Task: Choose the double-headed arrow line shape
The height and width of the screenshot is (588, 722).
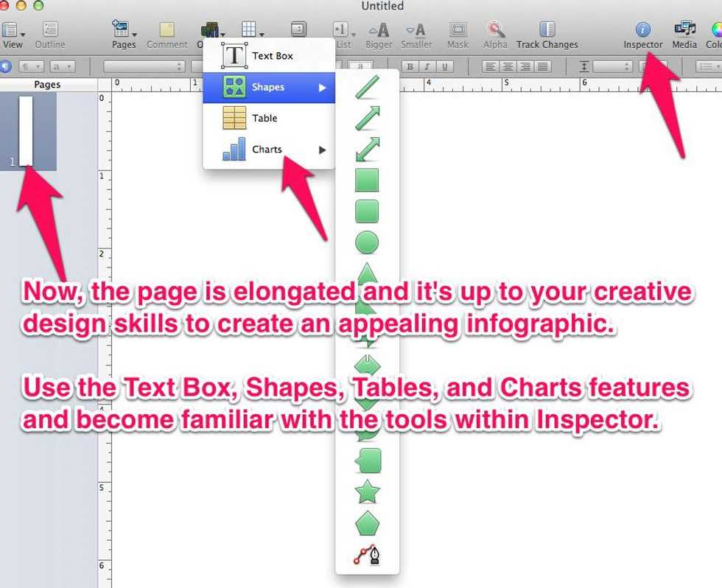Action: [x=367, y=149]
